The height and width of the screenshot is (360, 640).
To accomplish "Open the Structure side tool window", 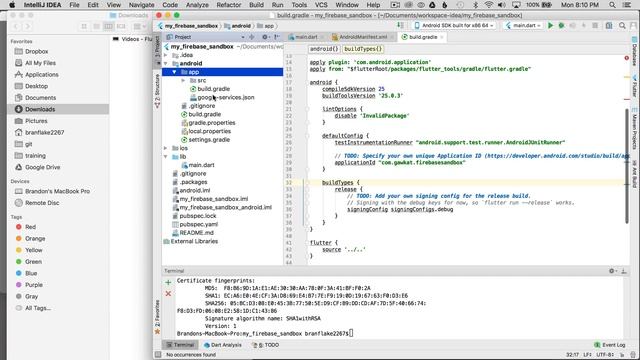I will (157, 91).
